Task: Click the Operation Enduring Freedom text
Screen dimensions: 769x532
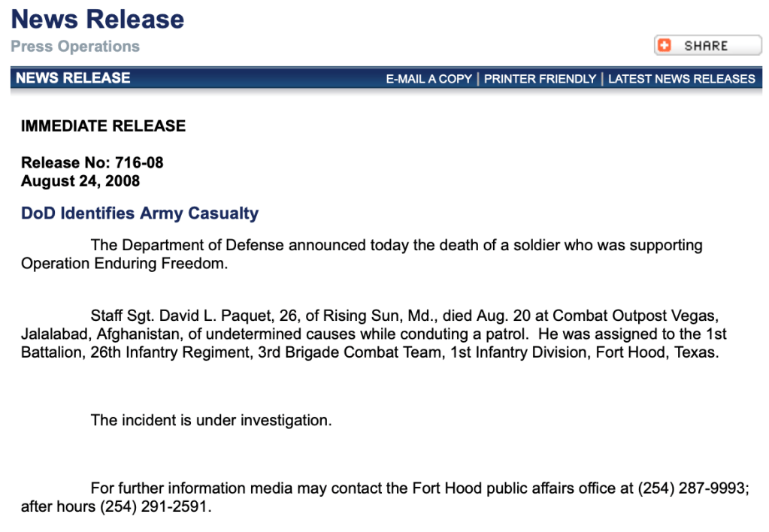Action: [123, 264]
